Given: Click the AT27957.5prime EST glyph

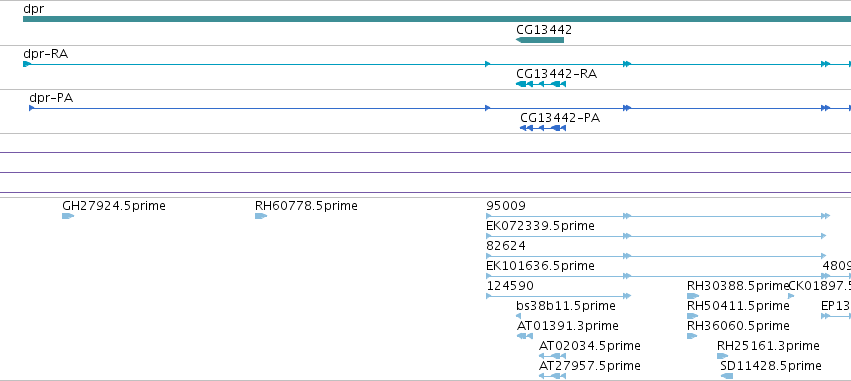Looking at the screenshot, I should tap(552, 376).
